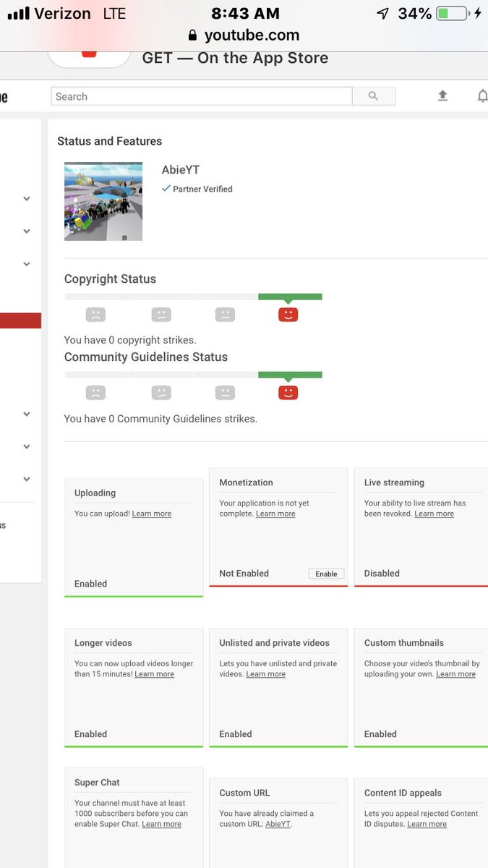Click the Custom URL card title
Screen dimensions: 488x868
coord(244,793)
